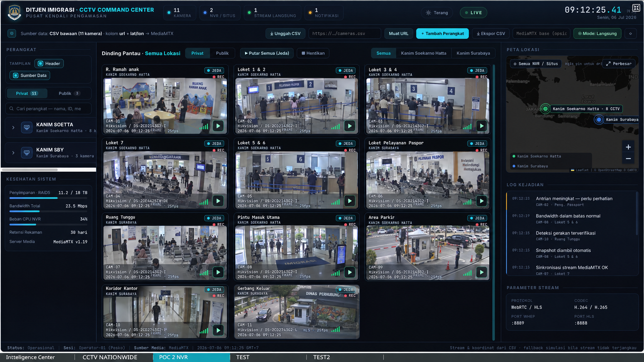Play the R. Ramah anak camera feed
The height and width of the screenshot is (362, 644).
point(218,126)
